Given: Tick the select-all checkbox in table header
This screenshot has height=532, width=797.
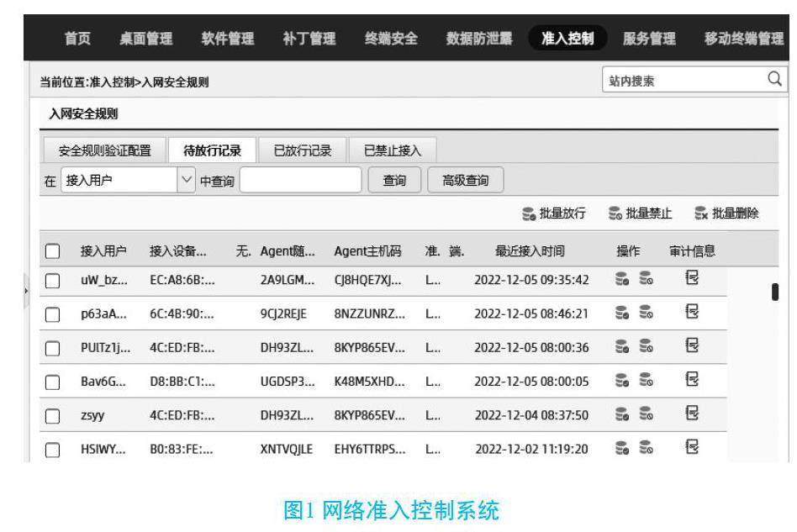Looking at the screenshot, I should point(53,250).
